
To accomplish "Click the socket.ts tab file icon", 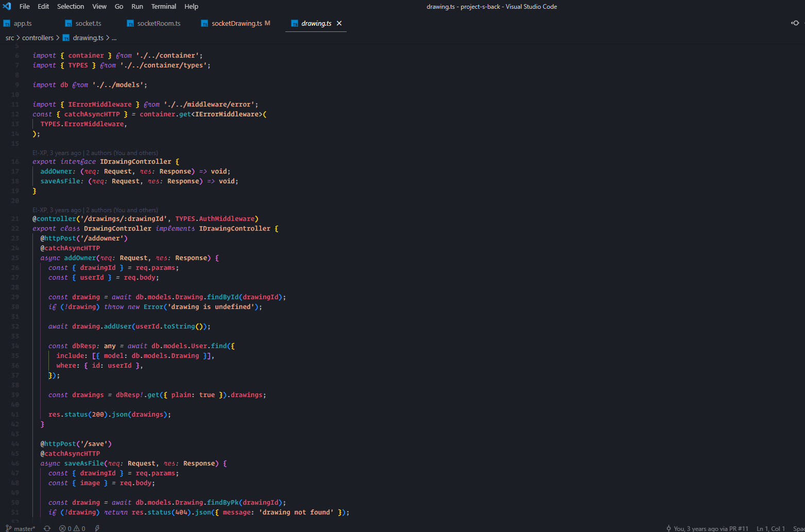I will point(68,23).
